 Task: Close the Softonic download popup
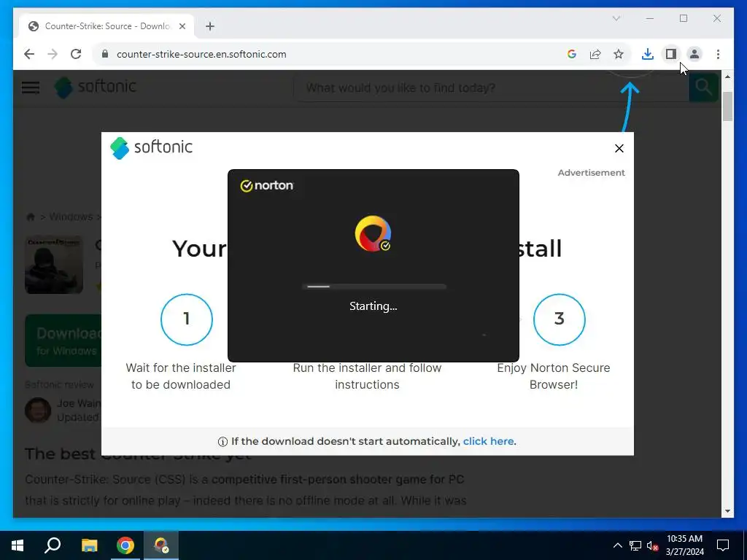[619, 149]
